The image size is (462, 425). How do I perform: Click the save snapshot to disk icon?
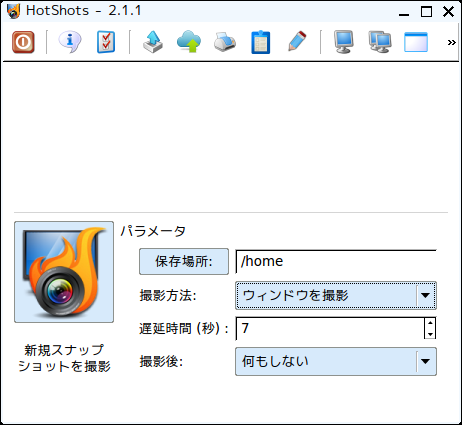point(153,42)
